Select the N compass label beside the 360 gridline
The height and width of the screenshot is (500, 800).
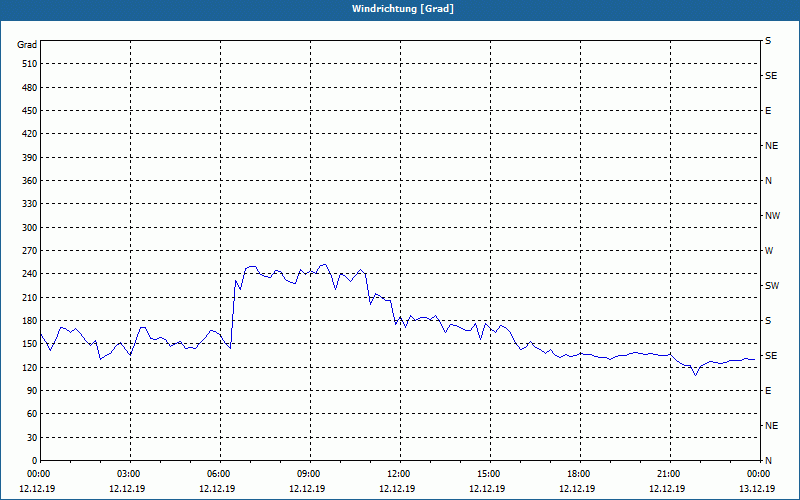click(768, 181)
